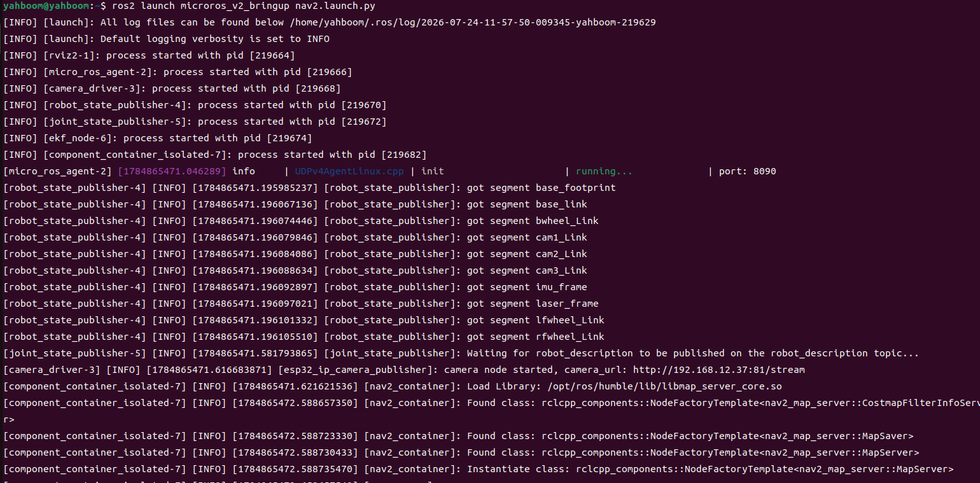Select the lfwheel_Link segment name

pyautogui.click(x=570, y=320)
